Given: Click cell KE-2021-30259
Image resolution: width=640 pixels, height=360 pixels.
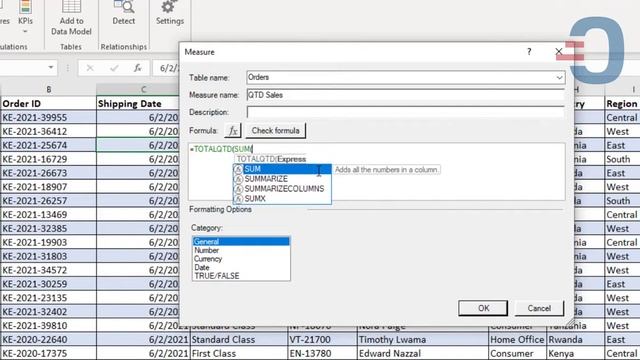Looking at the screenshot, I should pos(49,284).
